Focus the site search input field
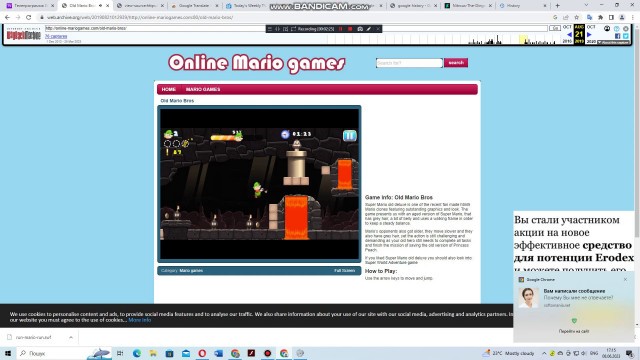Screen dimensions: 640x360 pos(409,63)
